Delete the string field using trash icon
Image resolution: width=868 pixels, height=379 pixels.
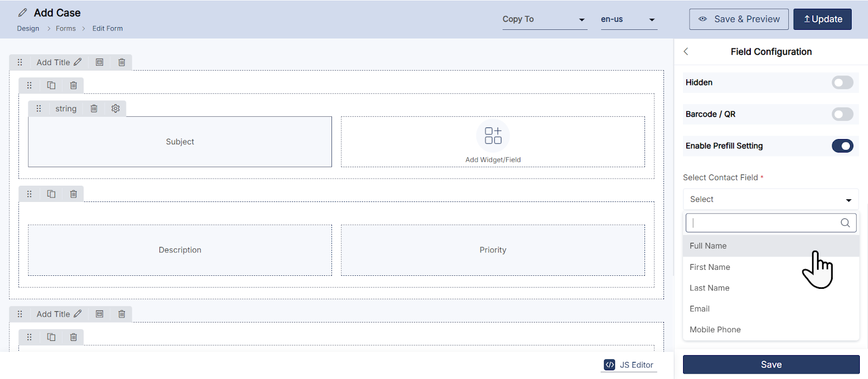coord(94,109)
